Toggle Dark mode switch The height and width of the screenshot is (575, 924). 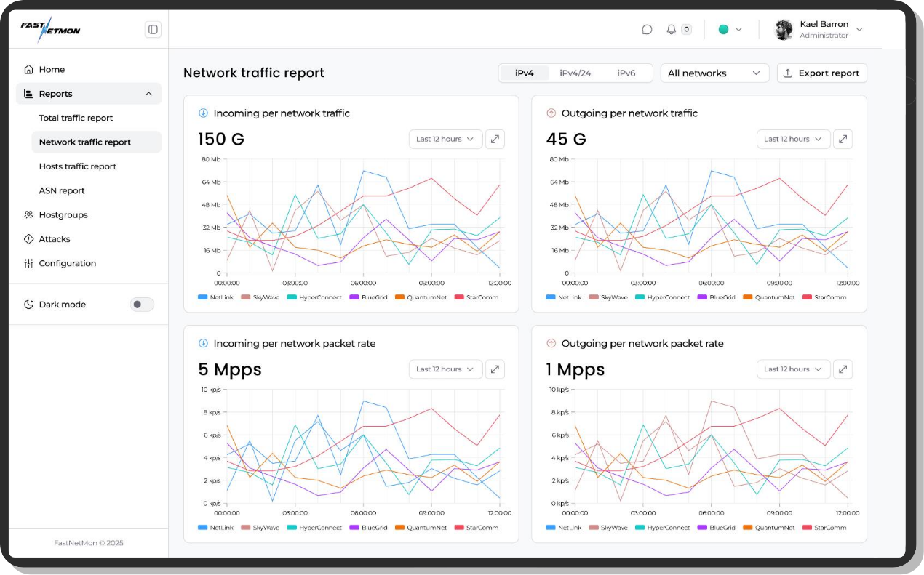[141, 305]
